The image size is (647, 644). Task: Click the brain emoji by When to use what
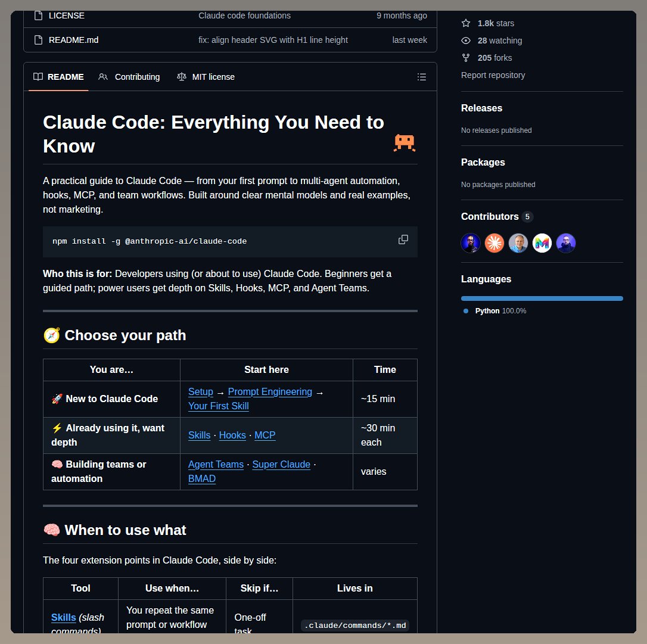[52, 530]
